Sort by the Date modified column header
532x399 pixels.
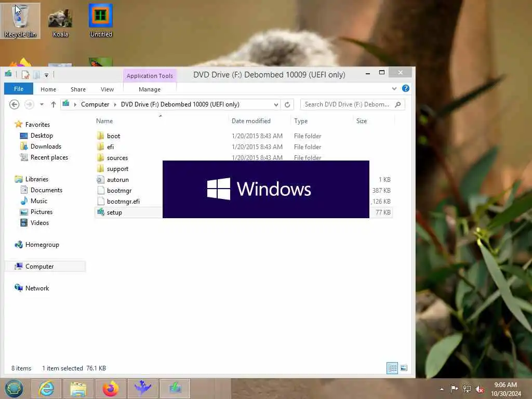(x=251, y=121)
